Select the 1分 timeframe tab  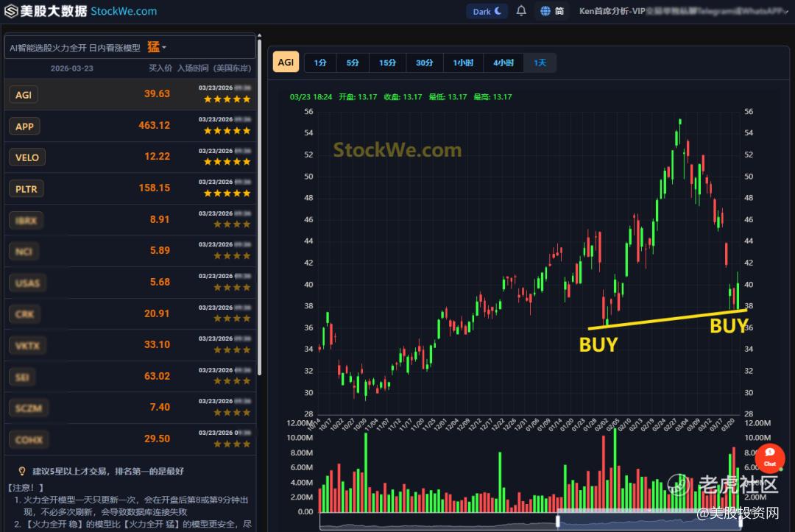coord(320,63)
